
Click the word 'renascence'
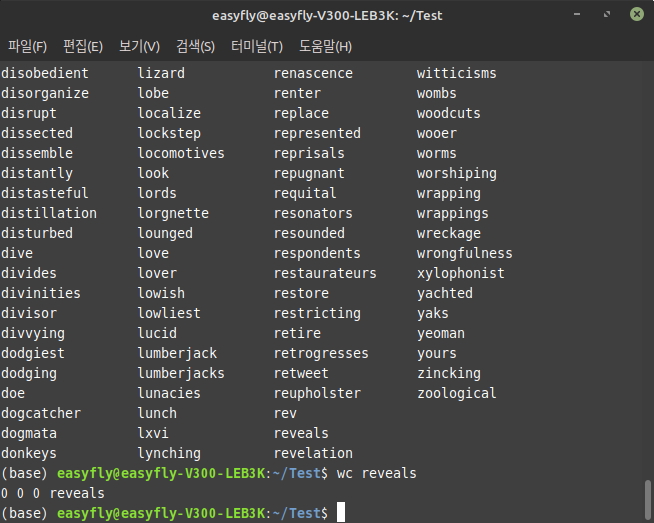click(313, 73)
